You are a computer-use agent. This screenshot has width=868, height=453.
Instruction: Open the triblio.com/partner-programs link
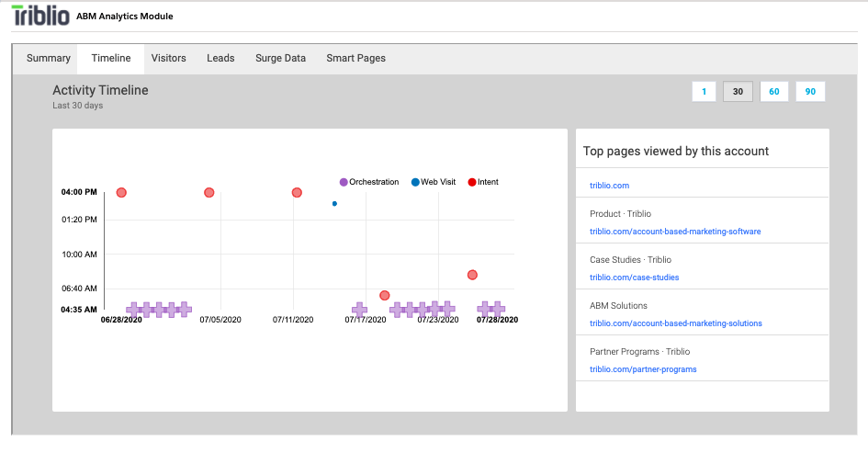tap(643, 369)
